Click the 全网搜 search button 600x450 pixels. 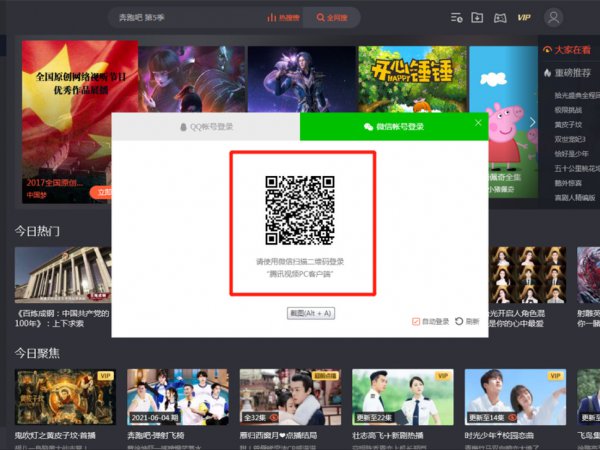click(x=332, y=18)
